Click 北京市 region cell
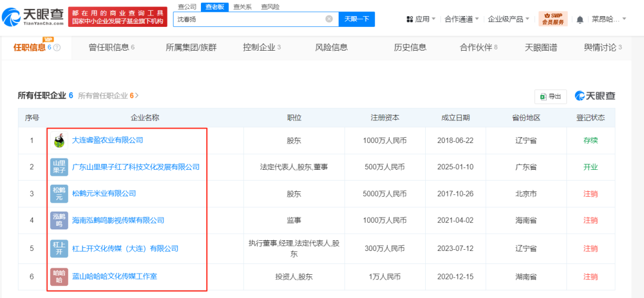This screenshot has width=644, height=298. [526, 193]
